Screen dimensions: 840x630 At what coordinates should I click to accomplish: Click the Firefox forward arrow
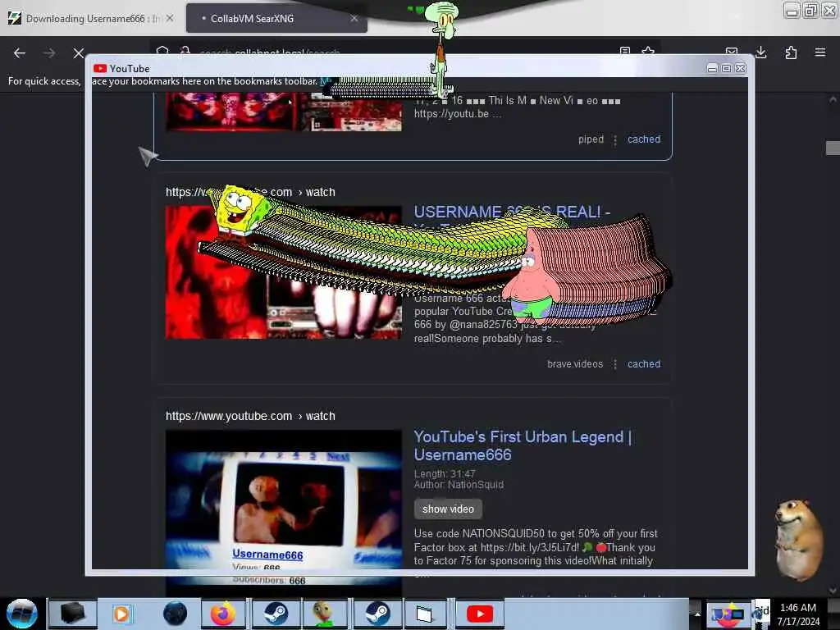point(49,53)
